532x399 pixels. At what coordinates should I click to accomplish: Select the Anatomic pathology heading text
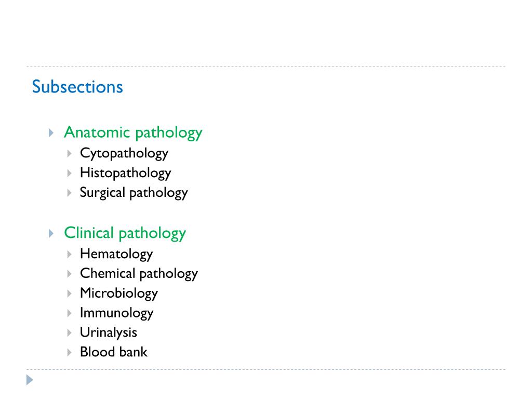133,132
